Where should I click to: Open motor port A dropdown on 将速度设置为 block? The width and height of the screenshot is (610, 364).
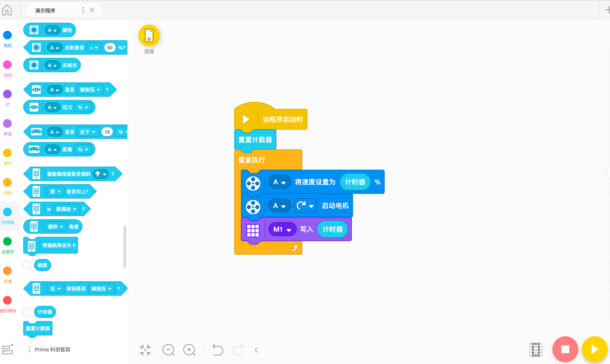280,182
